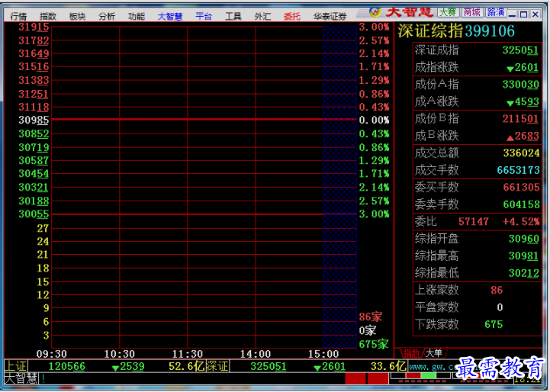Open the 平台 menu

click(204, 16)
